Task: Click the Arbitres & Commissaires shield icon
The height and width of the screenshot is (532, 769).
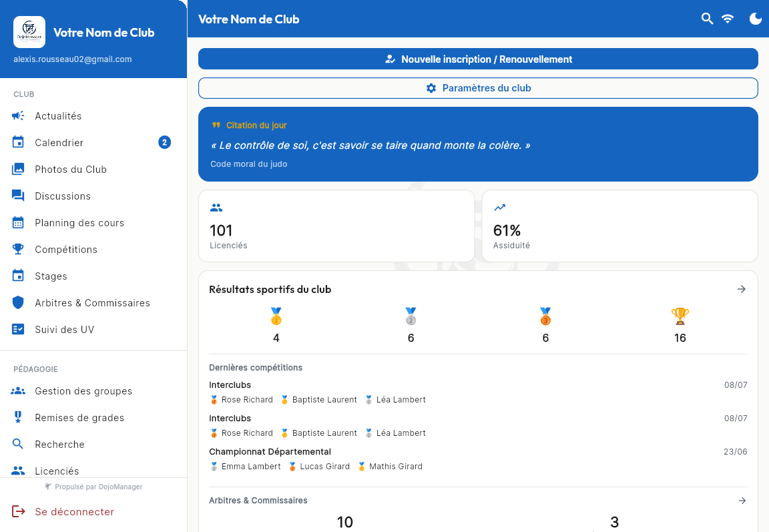Action: [18, 302]
